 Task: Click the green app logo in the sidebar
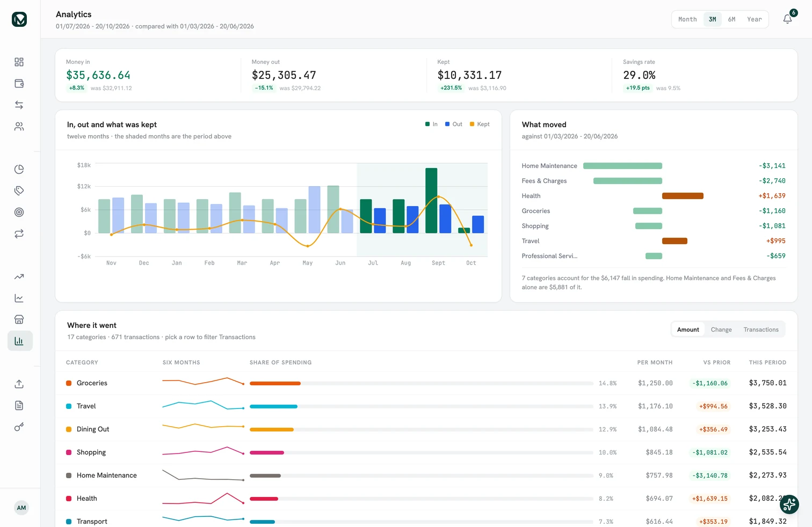tap(19, 19)
